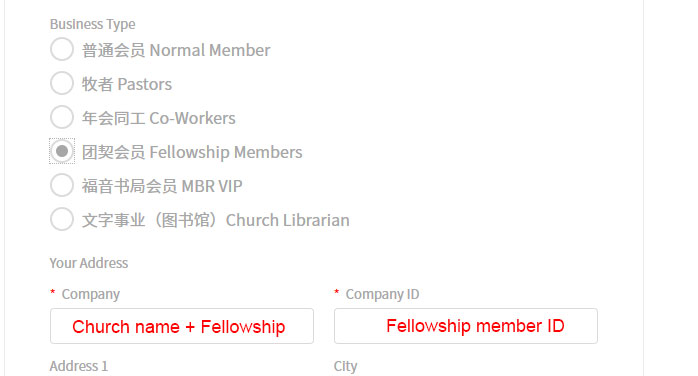
Task: Click the '文字事业（图书馆）Church Librarian' label text
Action: tap(215, 220)
